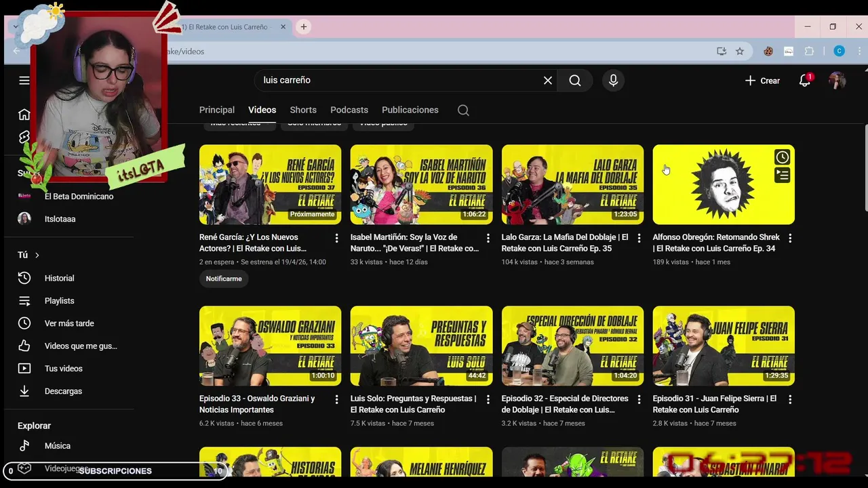Select the Videos tab
This screenshot has height=488, width=868.
(x=262, y=110)
